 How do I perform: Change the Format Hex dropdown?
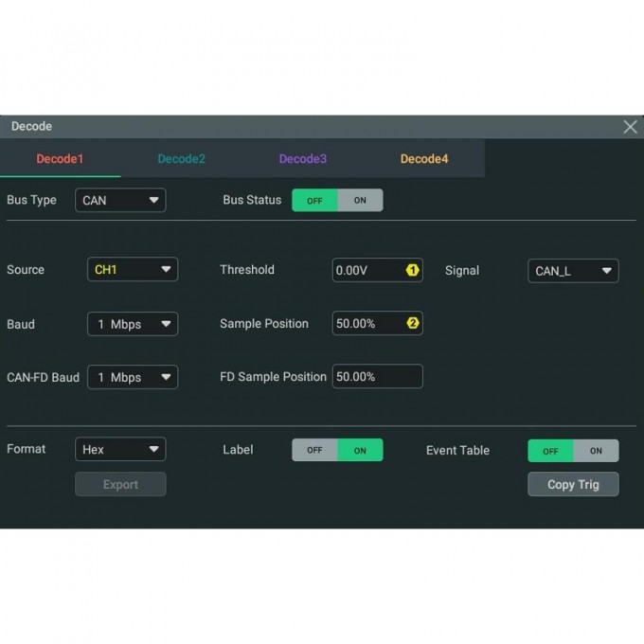coord(120,450)
